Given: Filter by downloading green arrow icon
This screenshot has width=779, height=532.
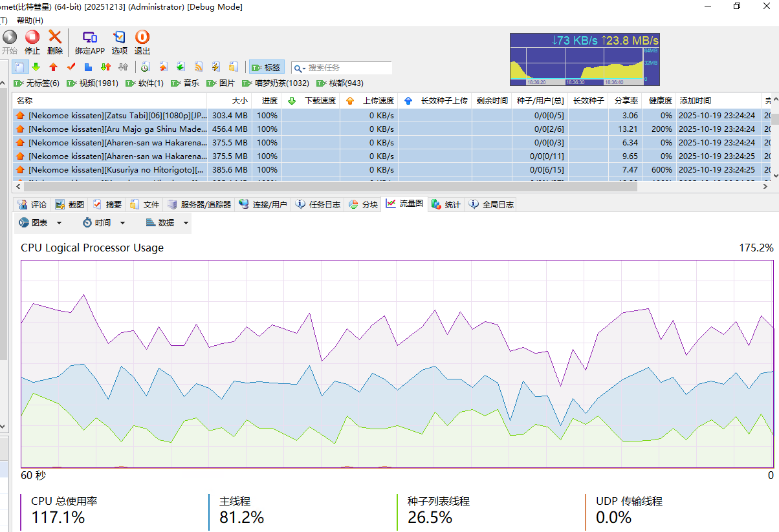Looking at the screenshot, I should (36, 67).
